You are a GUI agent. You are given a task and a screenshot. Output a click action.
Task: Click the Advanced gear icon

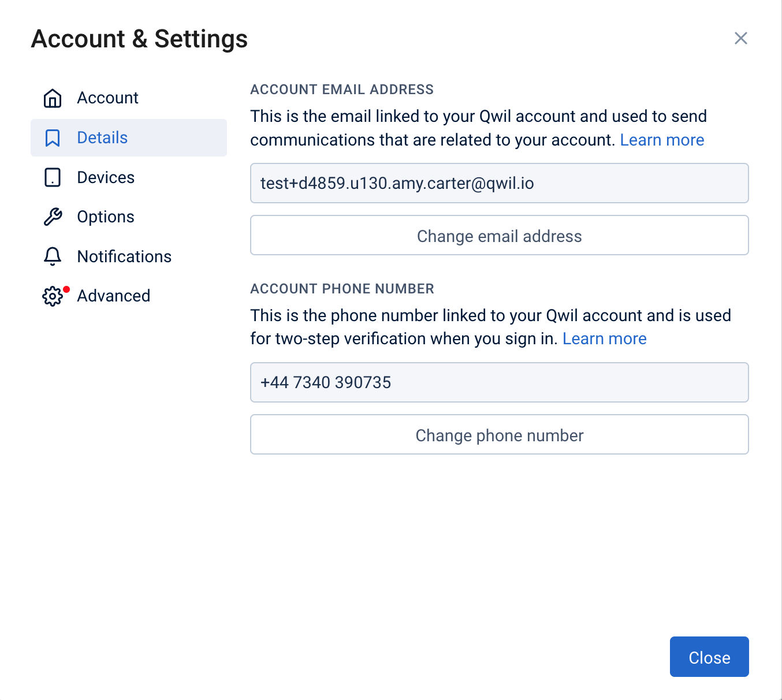pos(53,296)
